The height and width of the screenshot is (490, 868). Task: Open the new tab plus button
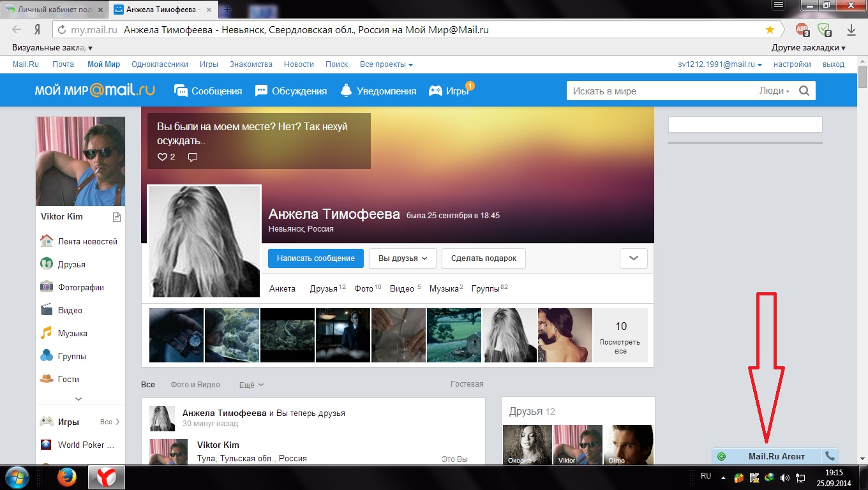click(x=227, y=10)
